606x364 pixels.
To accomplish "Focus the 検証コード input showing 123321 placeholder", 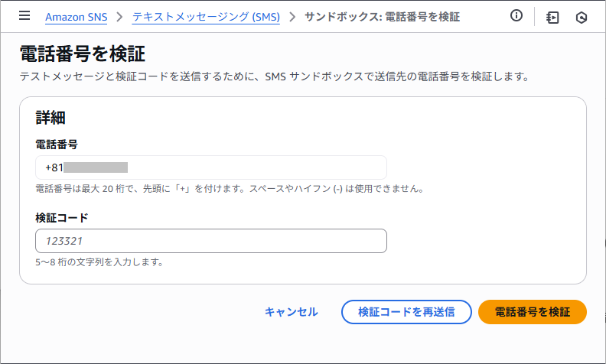I will (x=211, y=241).
